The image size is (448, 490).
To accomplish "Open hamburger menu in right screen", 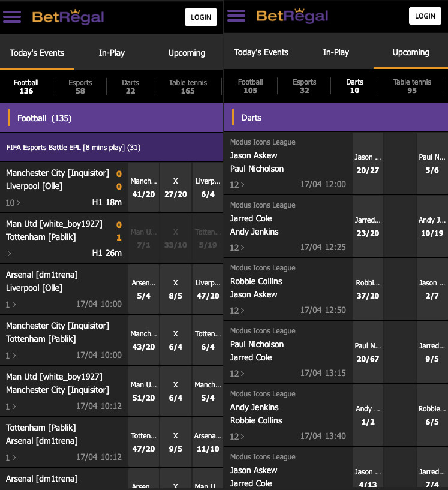I will (236, 16).
